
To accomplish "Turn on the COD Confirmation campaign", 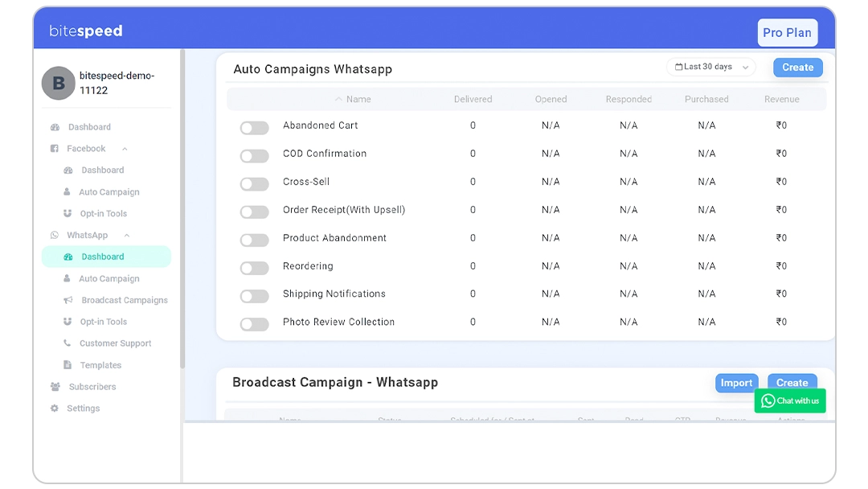I will point(254,156).
